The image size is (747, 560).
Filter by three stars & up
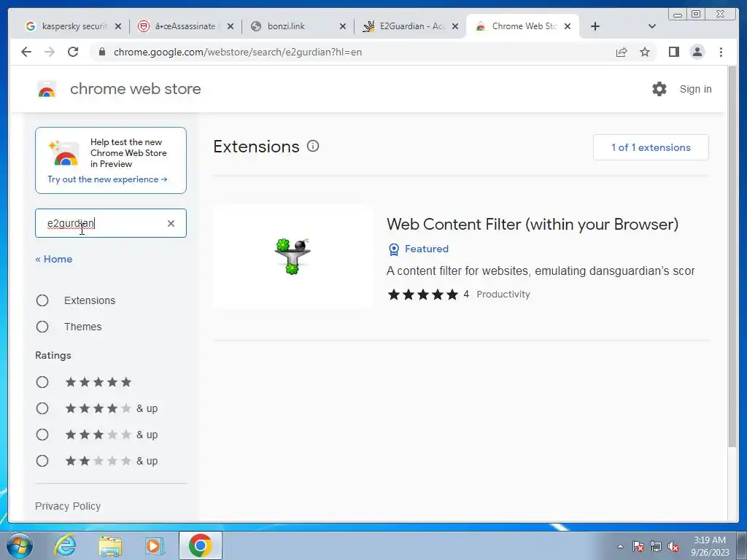(42, 435)
